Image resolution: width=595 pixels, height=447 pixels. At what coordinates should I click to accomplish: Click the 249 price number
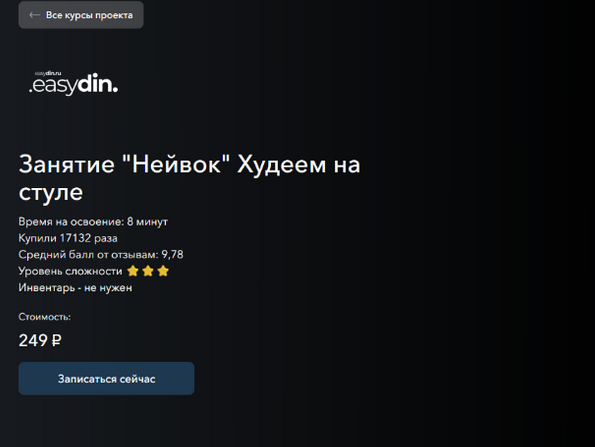[x=33, y=340]
